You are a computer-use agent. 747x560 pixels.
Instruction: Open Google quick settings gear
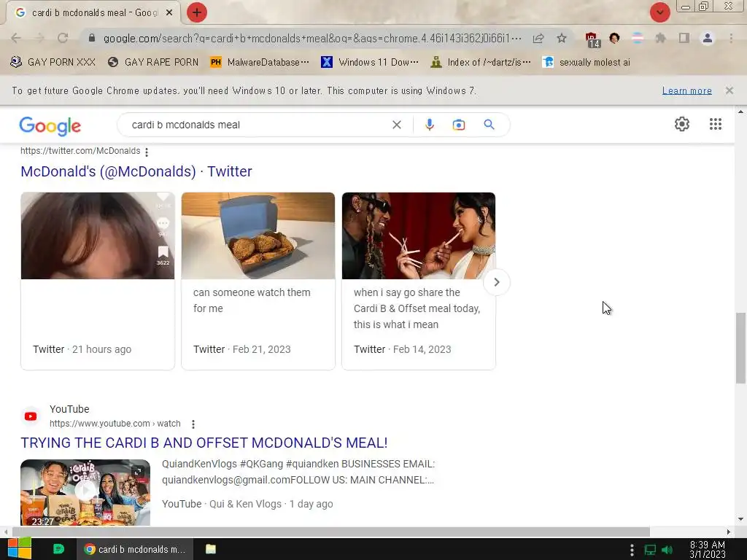click(x=682, y=124)
